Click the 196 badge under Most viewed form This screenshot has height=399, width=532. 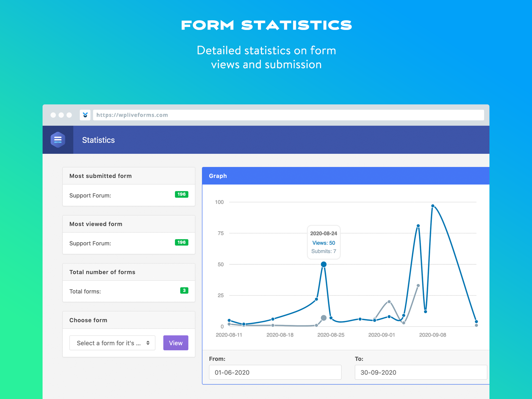tap(182, 242)
